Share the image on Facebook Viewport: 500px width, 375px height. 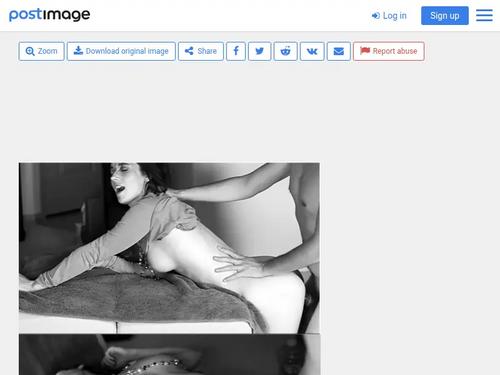click(x=236, y=51)
